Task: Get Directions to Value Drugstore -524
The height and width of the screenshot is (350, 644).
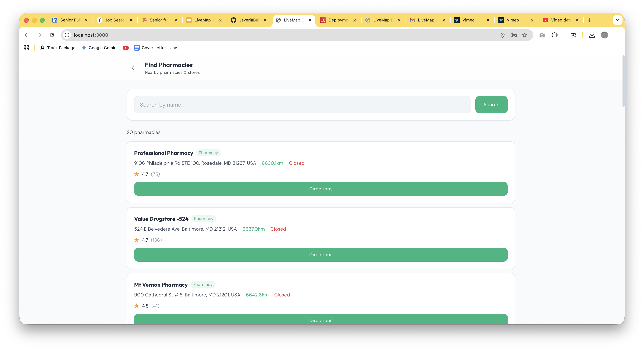Action: pyautogui.click(x=321, y=255)
